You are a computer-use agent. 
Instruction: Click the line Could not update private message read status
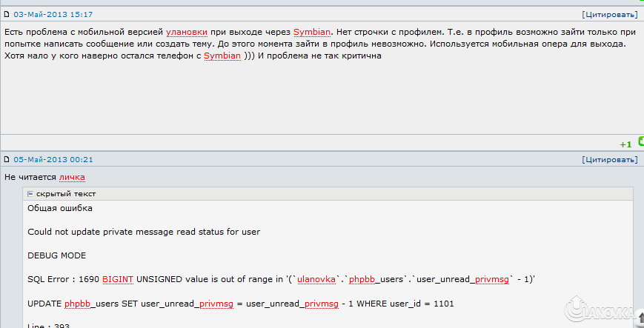[x=144, y=232]
